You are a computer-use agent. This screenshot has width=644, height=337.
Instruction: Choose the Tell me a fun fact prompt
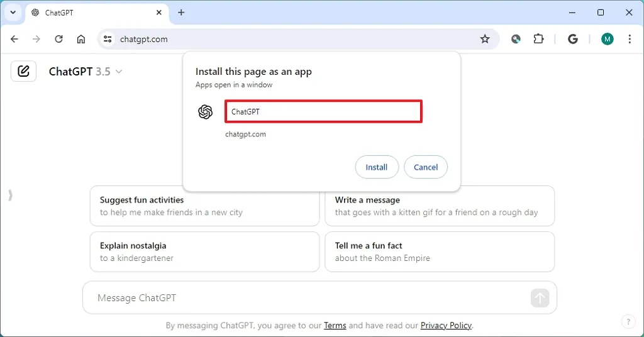coord(440,251)
